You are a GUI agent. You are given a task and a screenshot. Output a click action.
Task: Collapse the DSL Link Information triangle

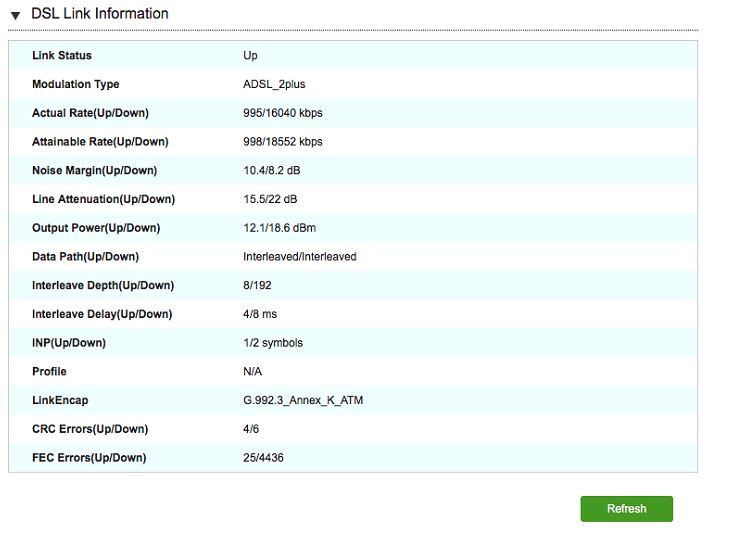coord(15,15)
